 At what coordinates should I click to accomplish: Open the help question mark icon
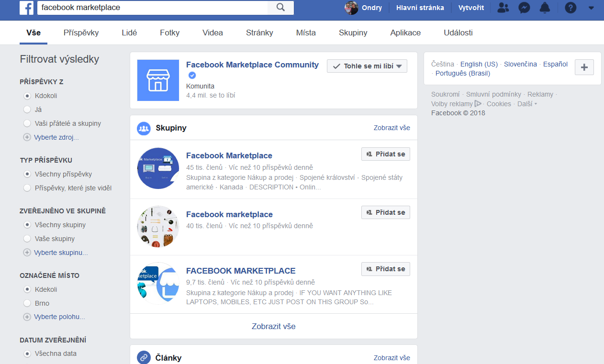[x=570, y=8]
